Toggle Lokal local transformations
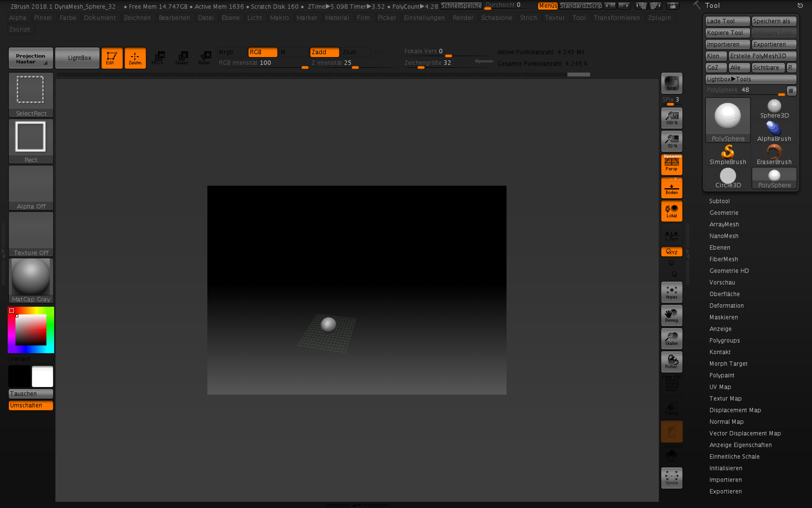The width and height of the screenshot is (812, 508). tap(671, 211)
